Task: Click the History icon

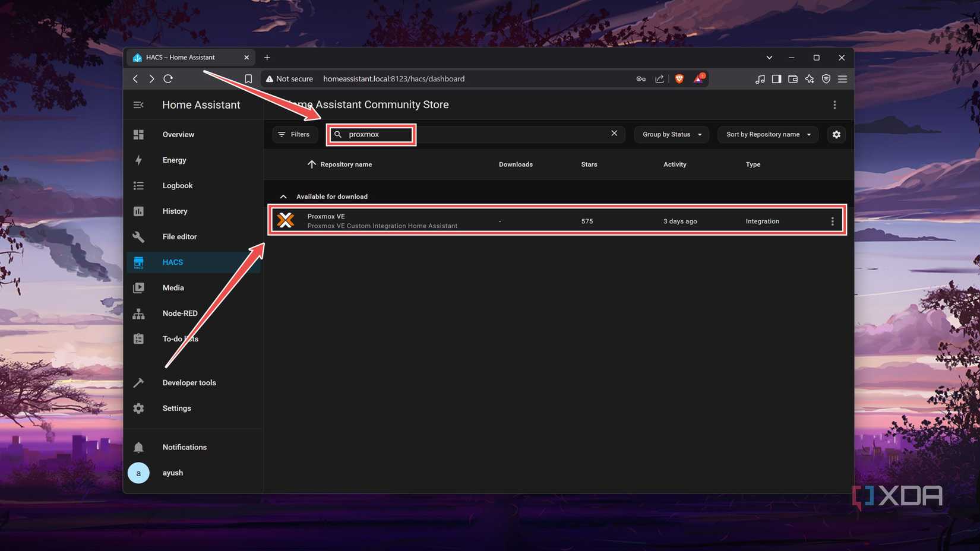Action: 138,211
